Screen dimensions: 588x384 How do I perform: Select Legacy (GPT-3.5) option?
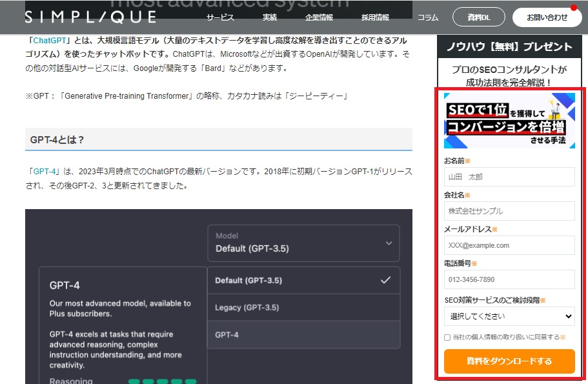304,307
